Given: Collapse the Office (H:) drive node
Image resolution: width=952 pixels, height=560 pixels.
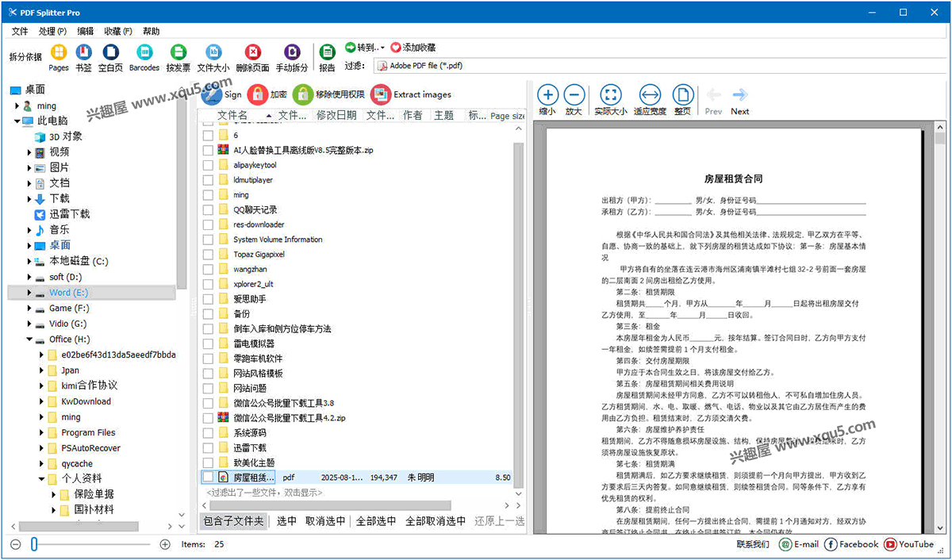Looking at the screenshot, I should (x=29, y=339).
